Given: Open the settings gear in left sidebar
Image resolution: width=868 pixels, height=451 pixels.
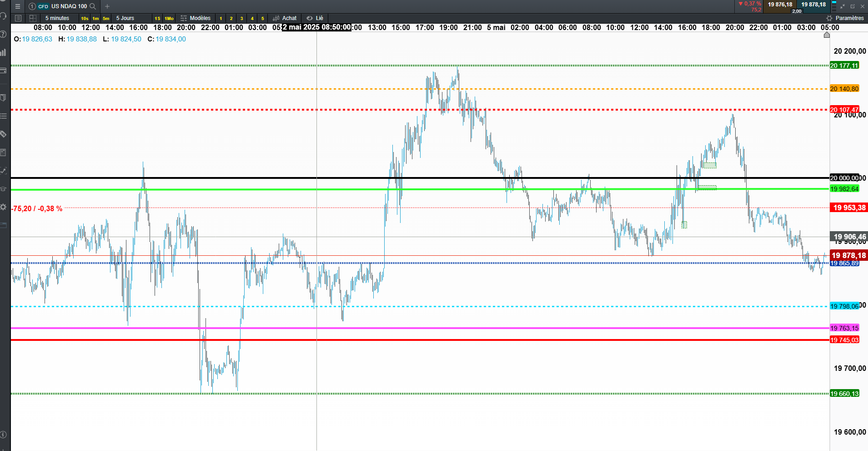Looking at the screenshot, I should coord(3,207).
